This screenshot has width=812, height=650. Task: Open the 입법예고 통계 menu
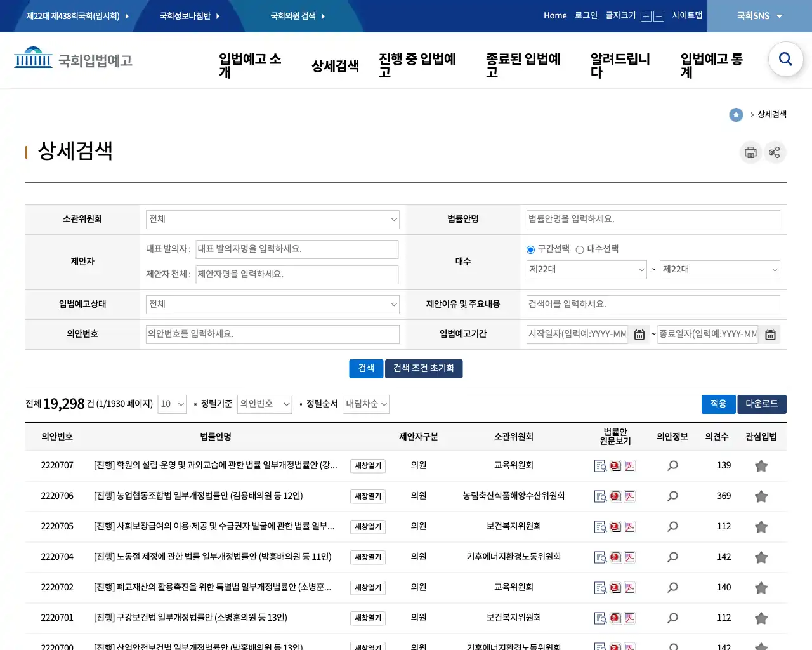(x=712, y=65)
